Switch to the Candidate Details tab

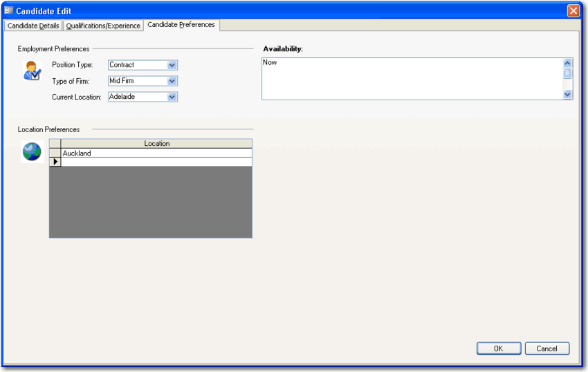pos(33,26)
